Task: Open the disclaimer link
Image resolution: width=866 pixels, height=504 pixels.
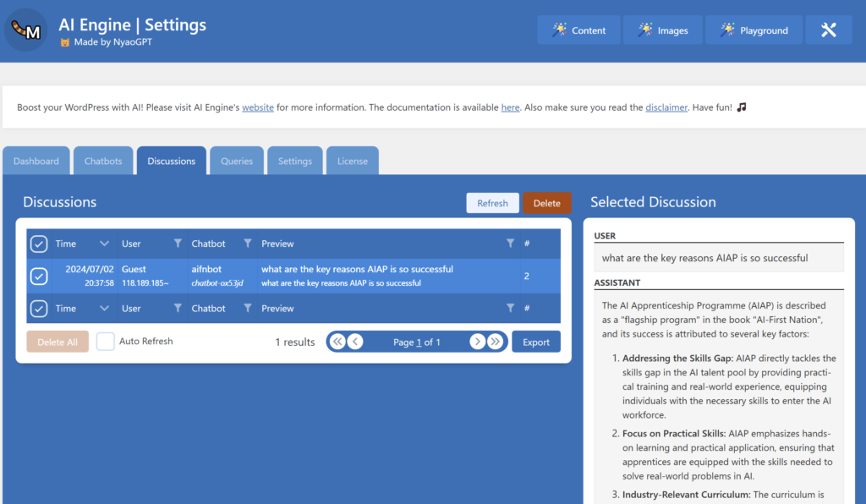Action: pos(666,107)
